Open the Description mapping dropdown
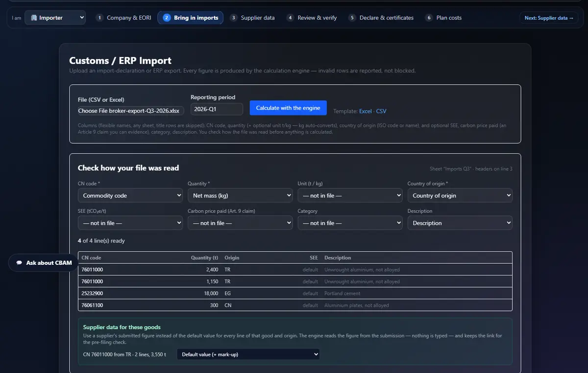 pyautogui.click(x=460, y=223)
